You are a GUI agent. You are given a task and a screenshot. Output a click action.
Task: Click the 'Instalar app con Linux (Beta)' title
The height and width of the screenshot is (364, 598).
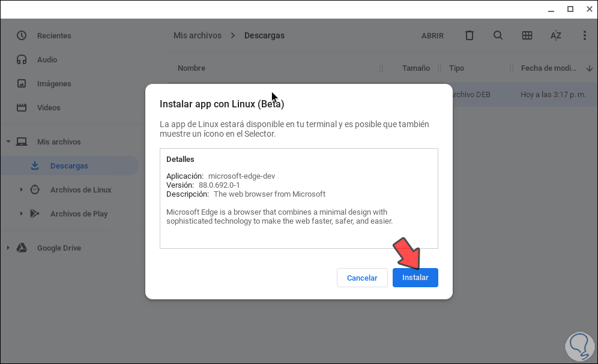222,104
